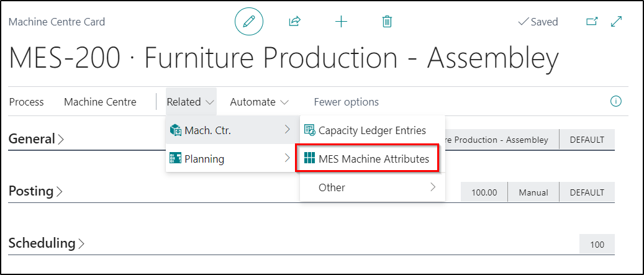
Task: Click the MES-200 Furniture Production page title
Action: coord(283,58)
